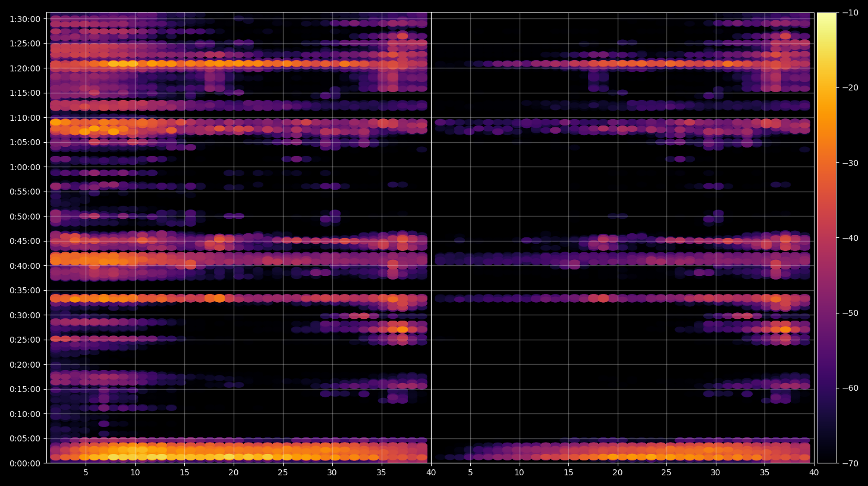This screenshot has height=486, width=868.
Task: Click the 0:45:00 y-axis tick label
Action: point(25,241)
